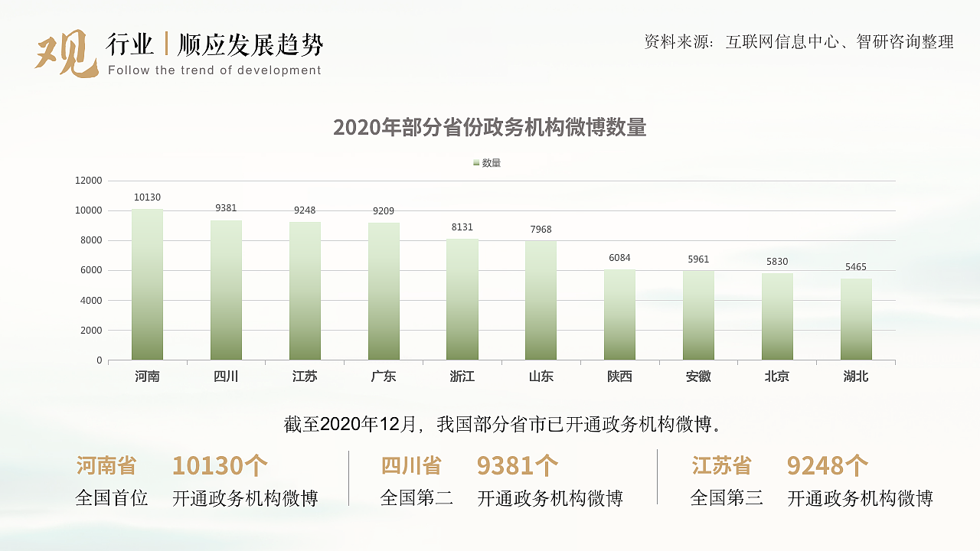Select axis category label 浙江
Viewport: 980px width, 551px height.
pos(462,377)
